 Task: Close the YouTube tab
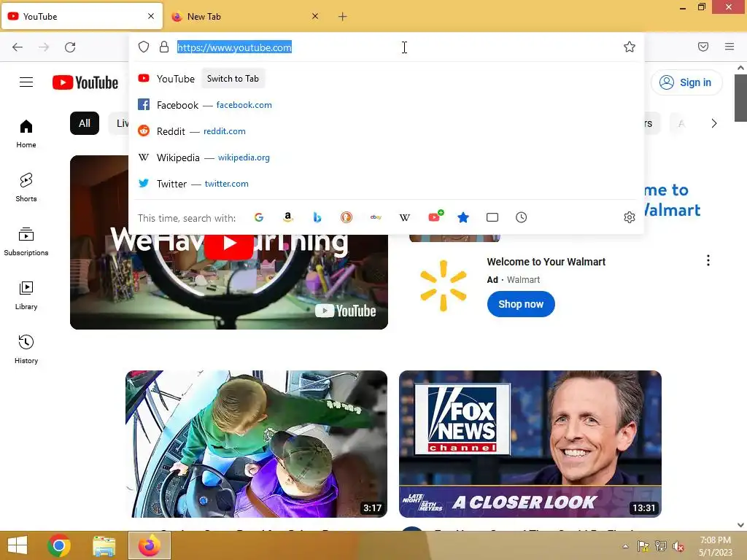(x=151, y=16)
